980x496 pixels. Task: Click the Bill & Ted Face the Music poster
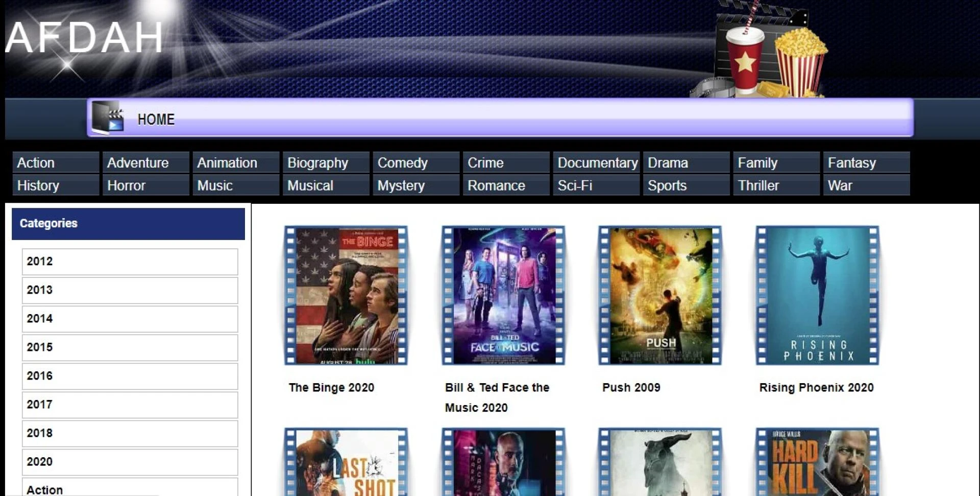click(502, 295)
